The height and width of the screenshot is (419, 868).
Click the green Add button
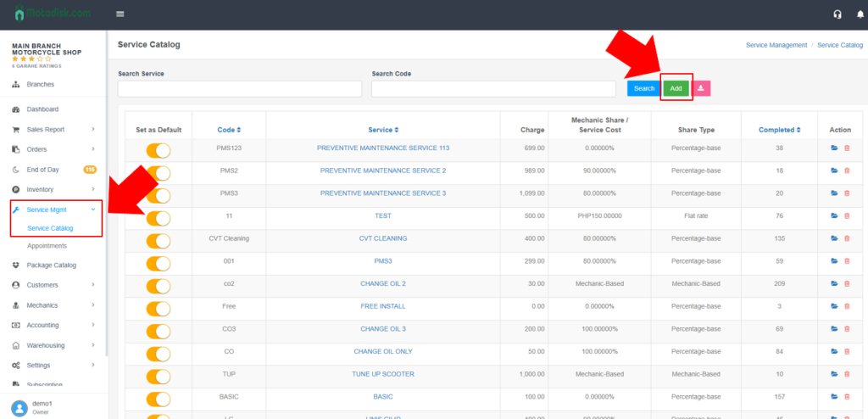click(676, 88)
